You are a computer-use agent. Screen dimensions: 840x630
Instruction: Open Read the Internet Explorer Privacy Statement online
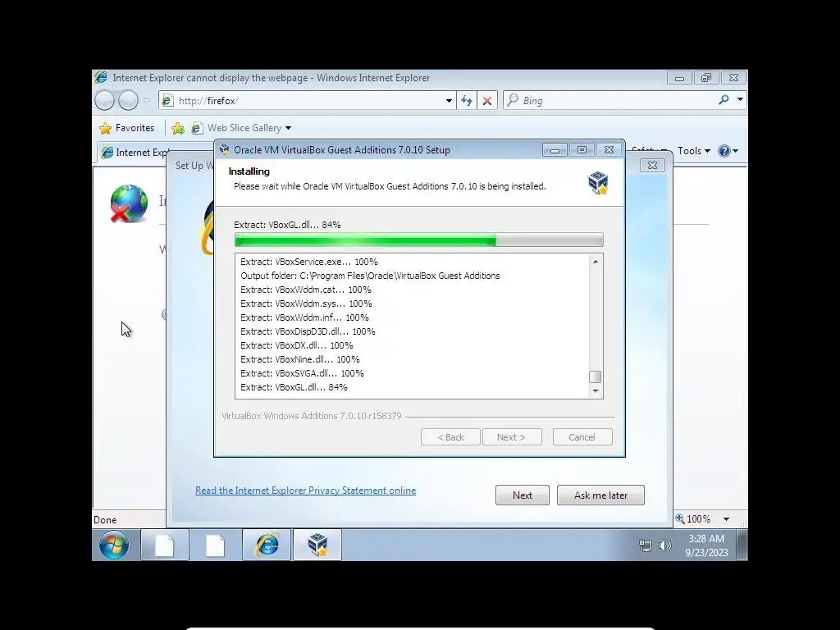pos(305,491)
